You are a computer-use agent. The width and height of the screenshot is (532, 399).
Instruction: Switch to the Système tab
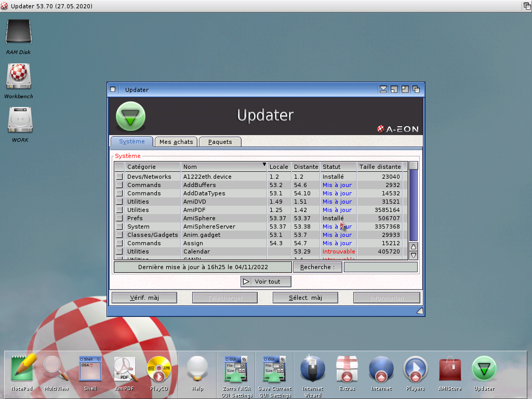[132, 141]
